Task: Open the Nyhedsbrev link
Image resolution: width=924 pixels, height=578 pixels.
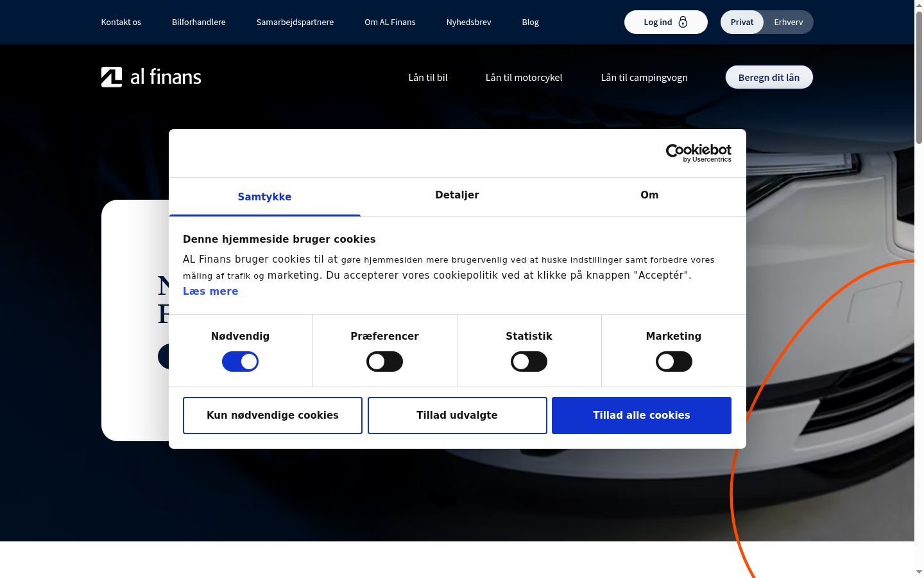Action: pos(469,22)
